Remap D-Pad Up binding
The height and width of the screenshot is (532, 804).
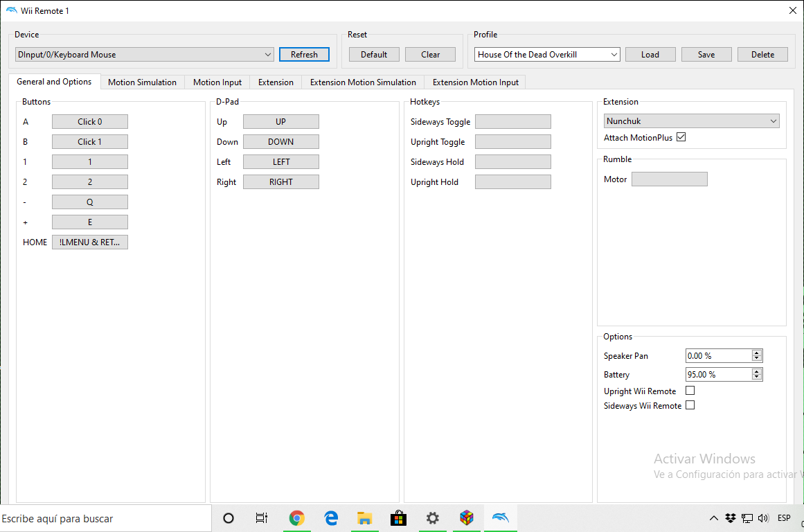click(x=281, y=122)
